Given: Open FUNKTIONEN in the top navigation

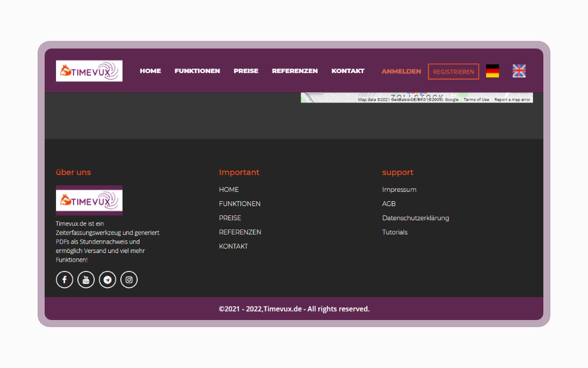Looking at the screenshot, I should tap(197, 71).
